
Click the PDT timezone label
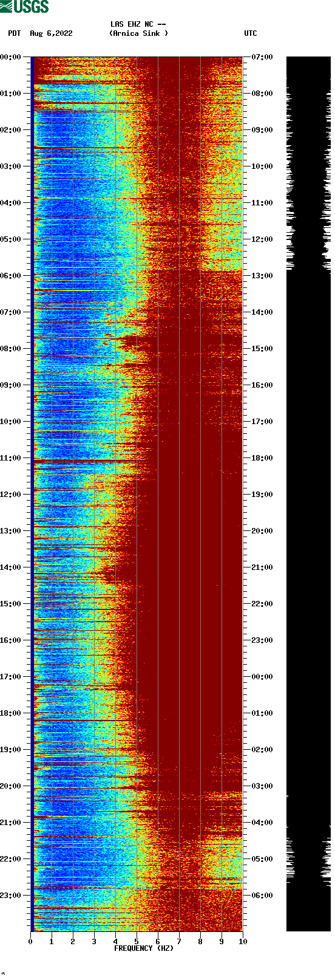(15, 33)
